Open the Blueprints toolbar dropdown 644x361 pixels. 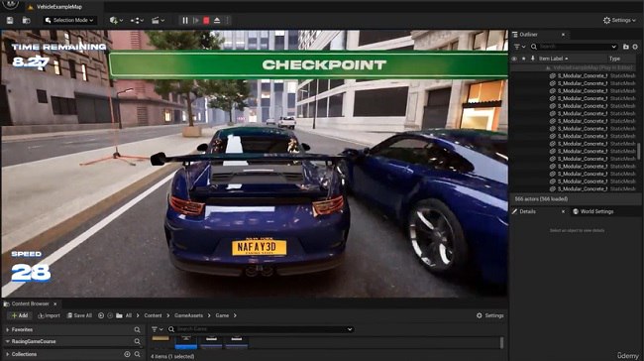pyautogui.click(x=137, y=20)
